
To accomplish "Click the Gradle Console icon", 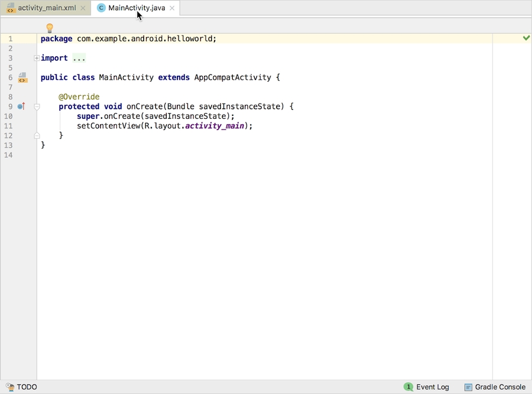I will pos(469,386).
